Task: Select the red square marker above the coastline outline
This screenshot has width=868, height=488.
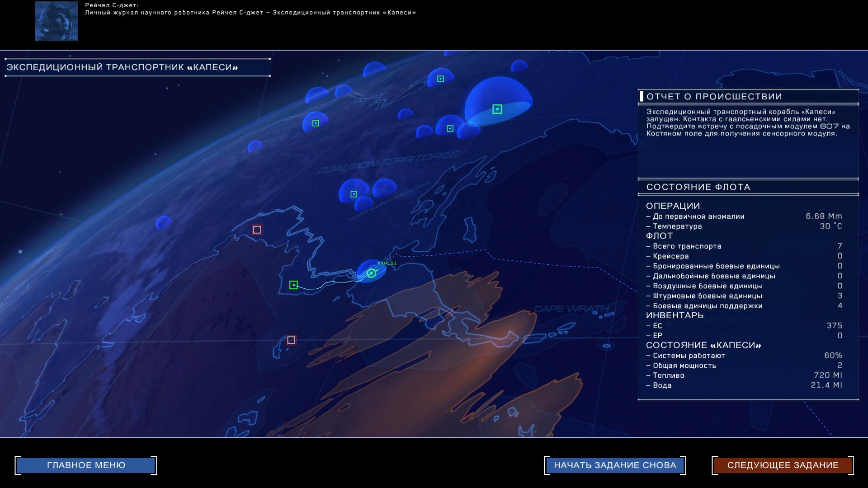Action: (x=257, y=230)
